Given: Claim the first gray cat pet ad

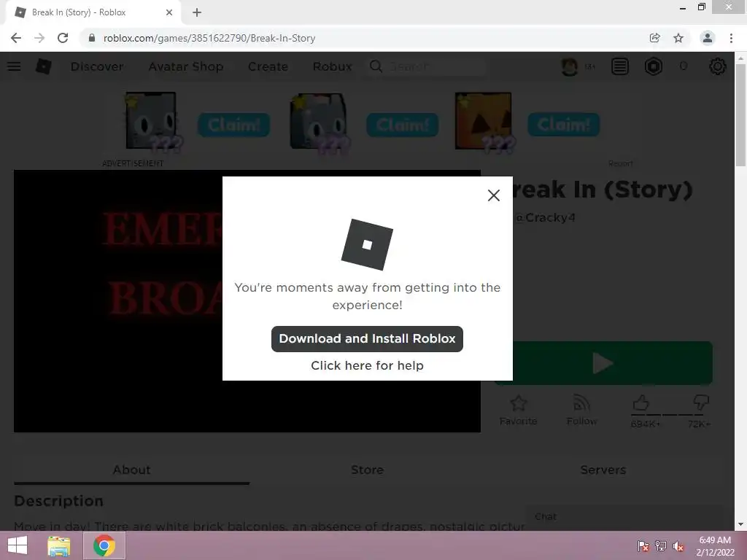Looking at the screenshot, I should pyautogui.click(x=234, y=125).
